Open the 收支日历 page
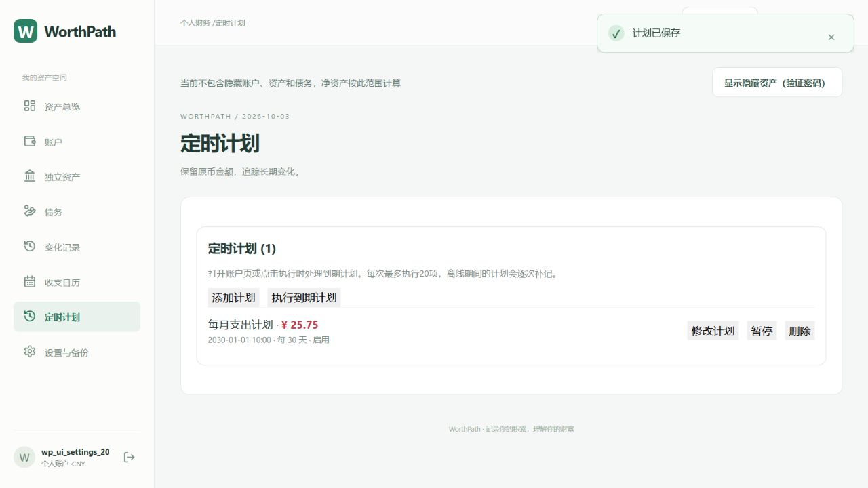868x488 pixels. pos(77,282)
